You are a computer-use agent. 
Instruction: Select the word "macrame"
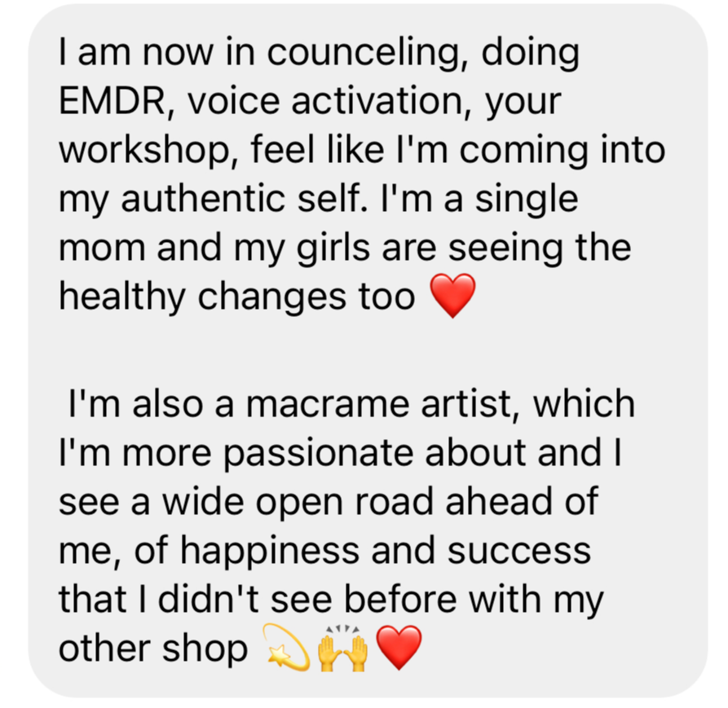pos(328,404)
